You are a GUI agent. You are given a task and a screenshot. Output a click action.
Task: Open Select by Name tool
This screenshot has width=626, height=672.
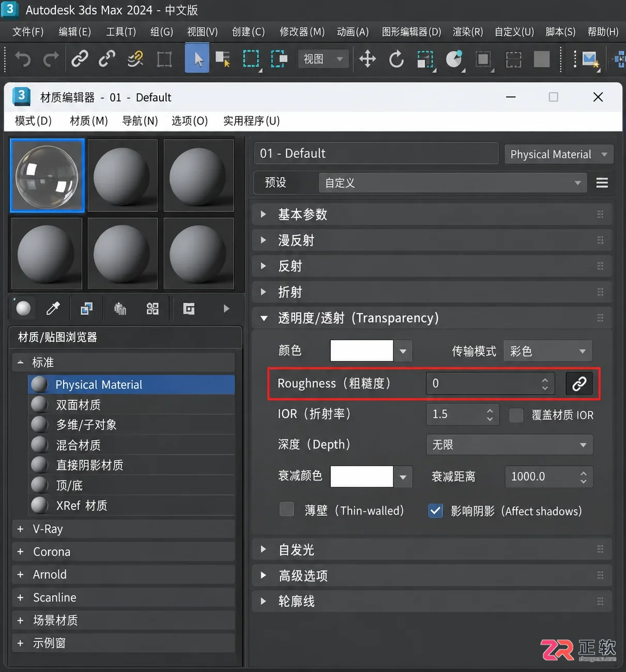223,59
